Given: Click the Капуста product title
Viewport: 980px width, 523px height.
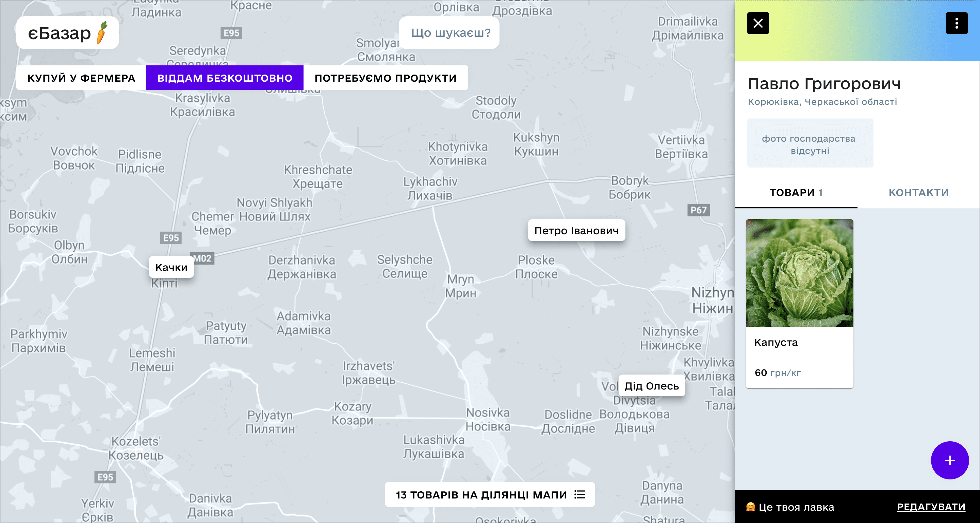Looking at the screenshot, I should click(x=776, y=342).
